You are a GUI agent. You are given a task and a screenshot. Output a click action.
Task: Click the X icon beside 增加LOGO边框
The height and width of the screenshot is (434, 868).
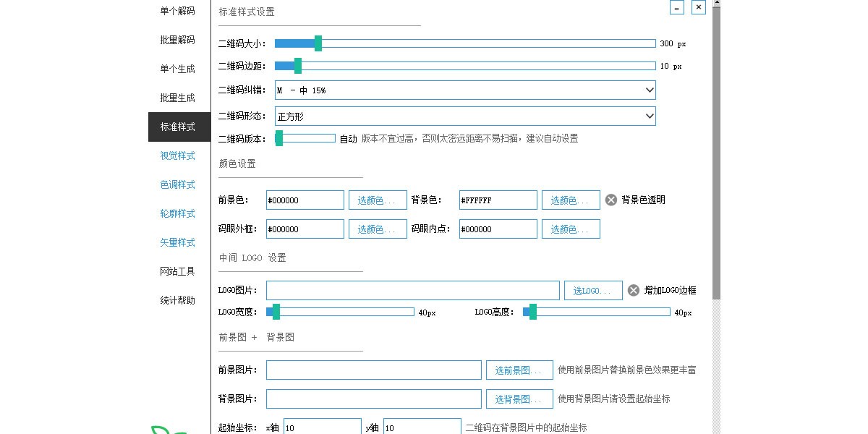point(633,290)
